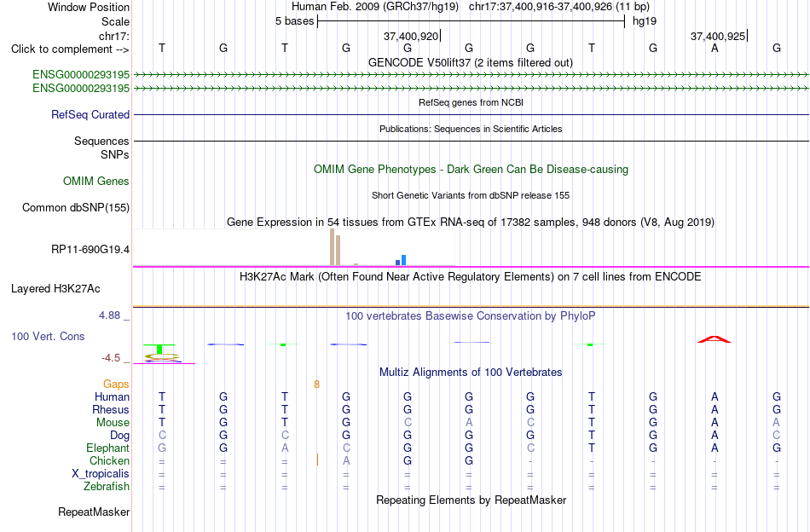Click the T base in Dog row
Viewport: 810px width, 532px height.
592,436
